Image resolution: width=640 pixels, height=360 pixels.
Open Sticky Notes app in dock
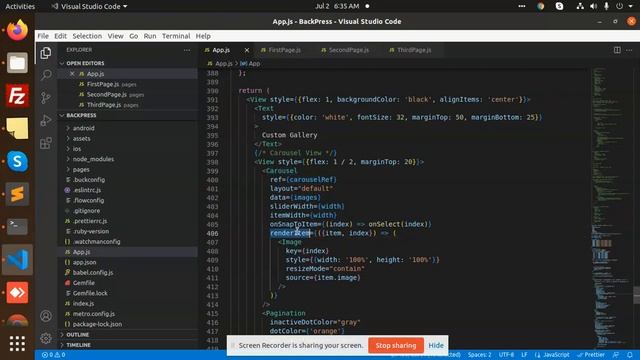17,128
